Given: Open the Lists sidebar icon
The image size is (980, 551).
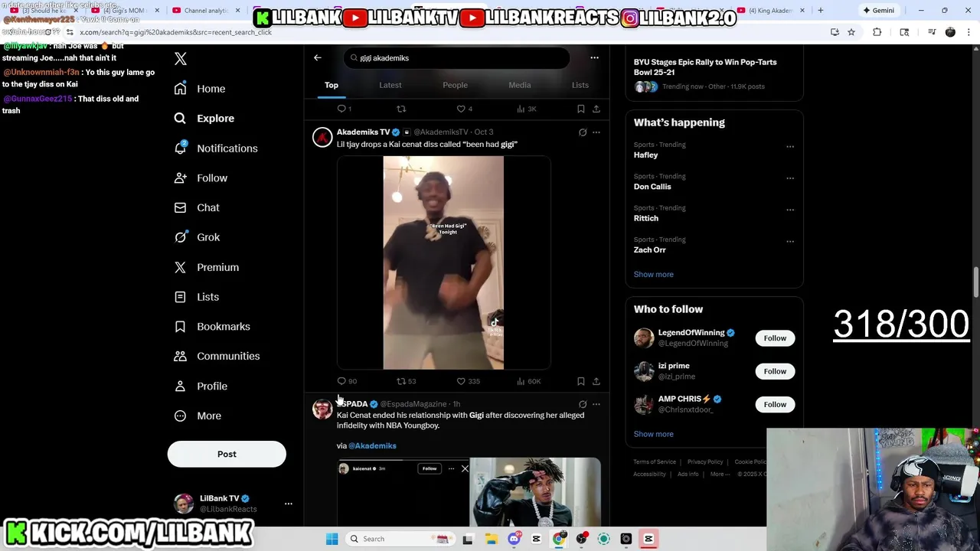Looking at the screenshot, I should coord(180,297).
